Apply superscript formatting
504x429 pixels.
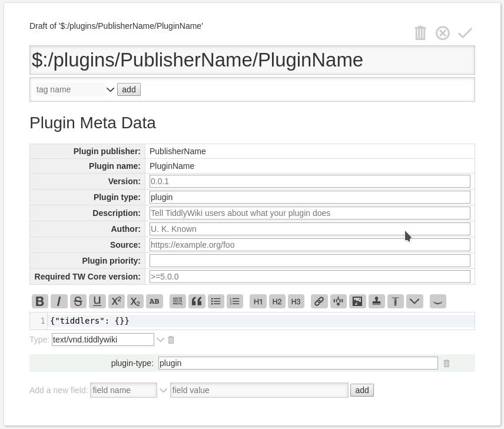coord(116,301)
